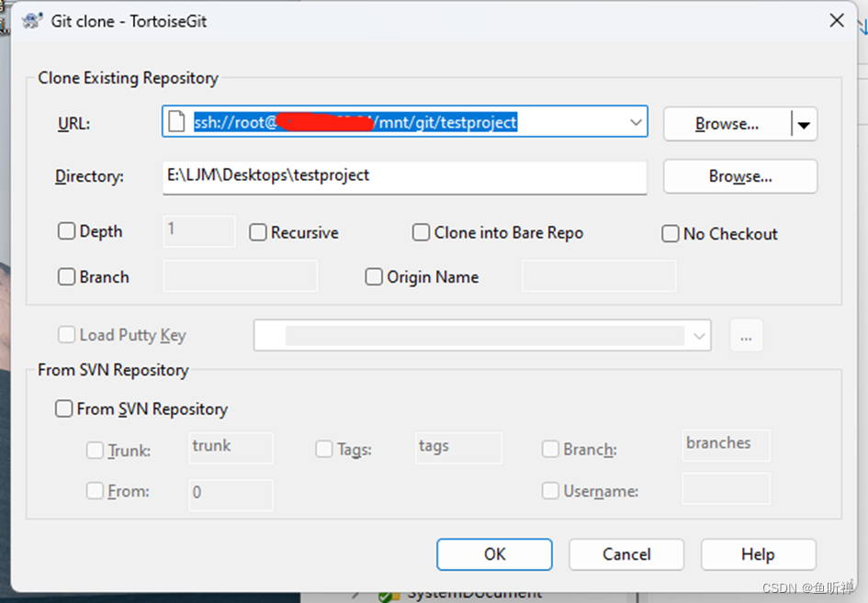Click the TortoiseGit turtle icon in title bar
Image resolution: width=868 pixels, height=603 pixels.
32,21
